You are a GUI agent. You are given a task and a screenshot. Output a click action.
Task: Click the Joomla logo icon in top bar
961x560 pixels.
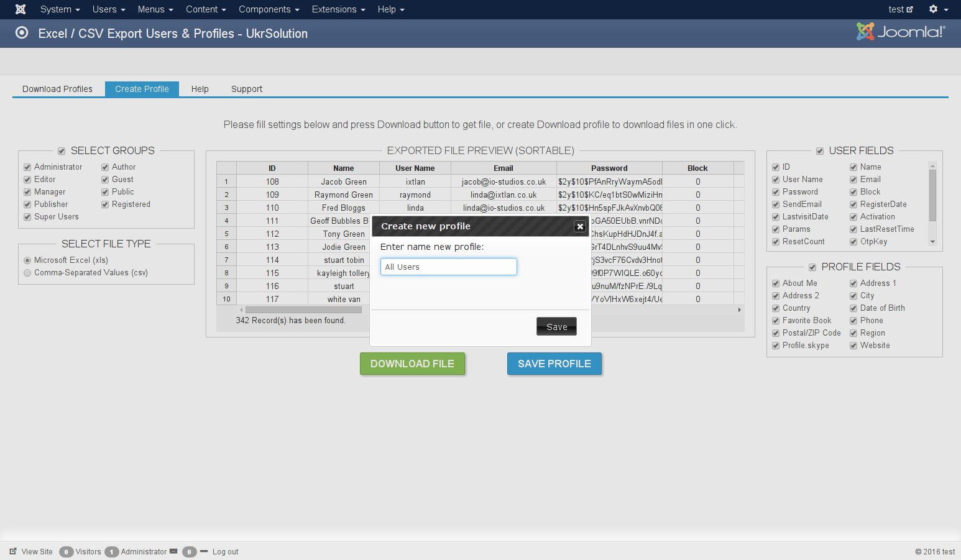click(x=21, y=9)
